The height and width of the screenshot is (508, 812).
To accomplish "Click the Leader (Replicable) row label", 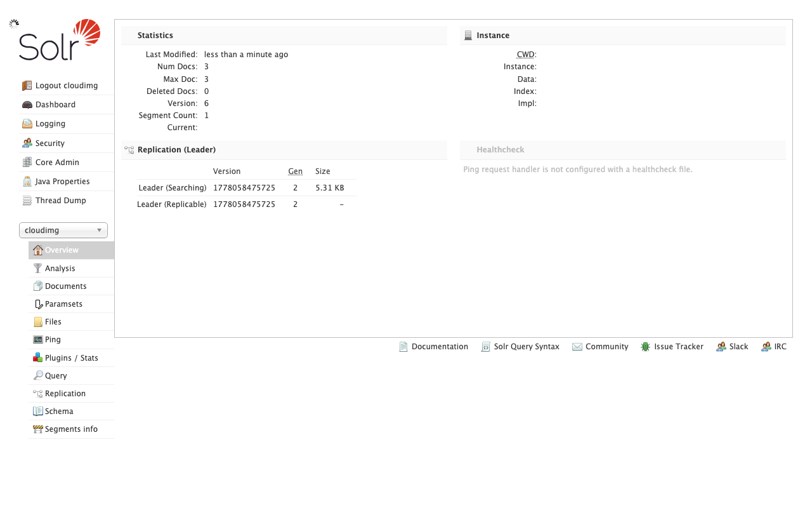I will [x=172, y=204].
